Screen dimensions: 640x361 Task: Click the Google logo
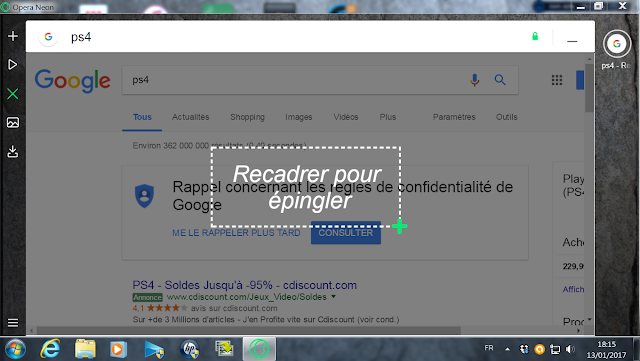pos(73,80)
